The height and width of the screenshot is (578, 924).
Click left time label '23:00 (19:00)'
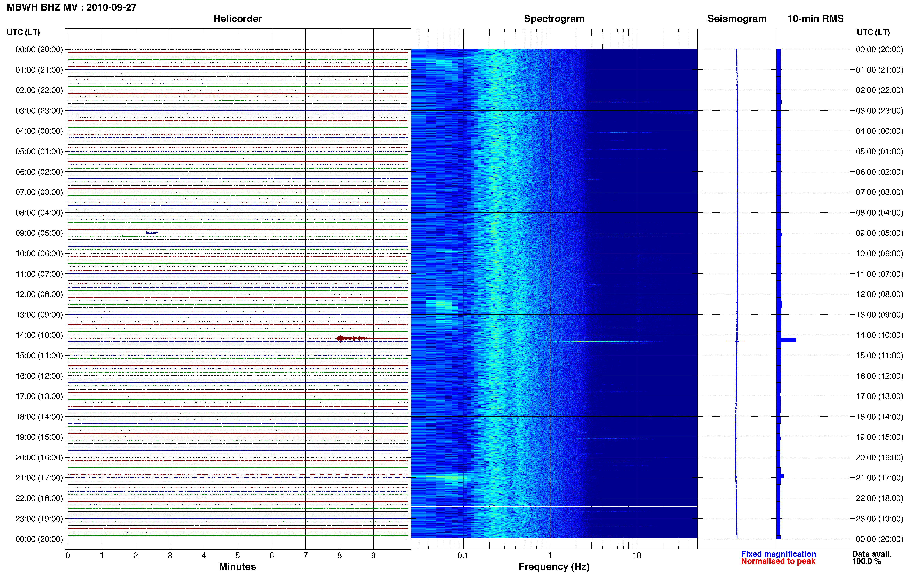pyautogui.click(x=39, y=518)
